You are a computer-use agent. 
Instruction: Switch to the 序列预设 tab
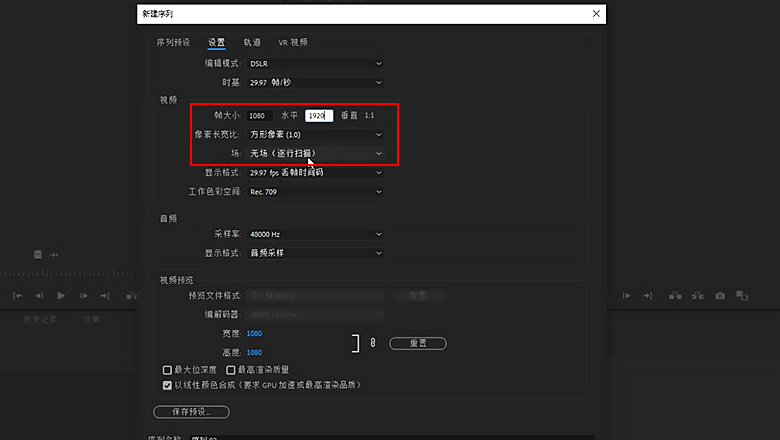click(173, 42)
